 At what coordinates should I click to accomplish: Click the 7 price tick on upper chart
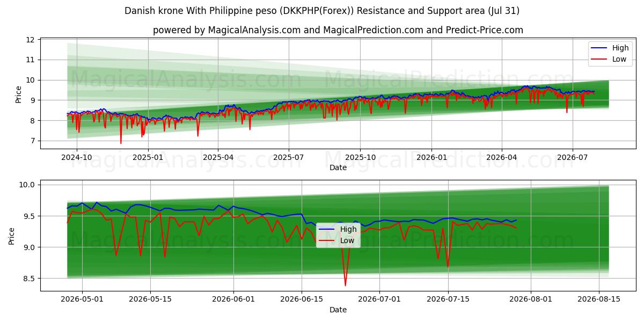point(32,141)
